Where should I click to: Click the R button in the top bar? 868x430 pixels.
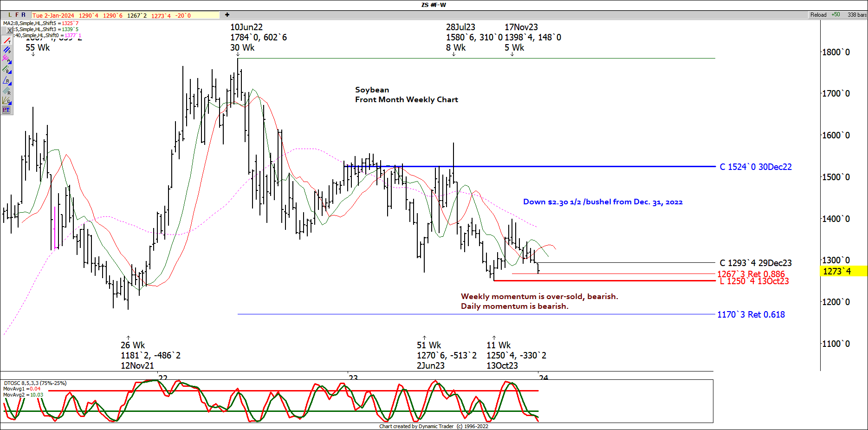(24, 15)
